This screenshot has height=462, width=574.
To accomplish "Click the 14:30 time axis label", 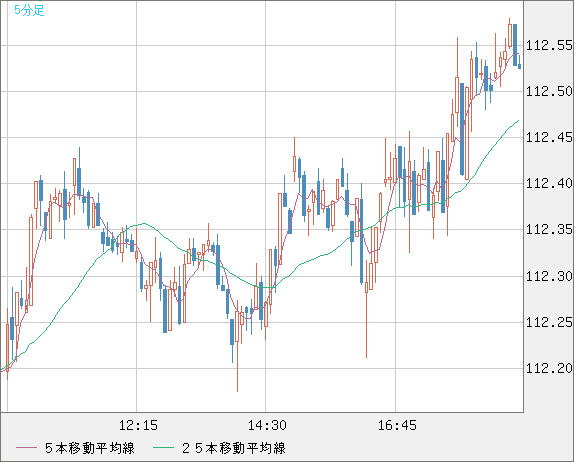I will (x=267, y=425).
